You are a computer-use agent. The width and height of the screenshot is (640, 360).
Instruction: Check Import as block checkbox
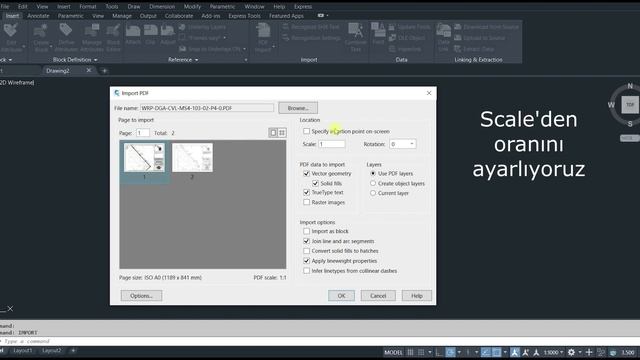coord(307,231)
